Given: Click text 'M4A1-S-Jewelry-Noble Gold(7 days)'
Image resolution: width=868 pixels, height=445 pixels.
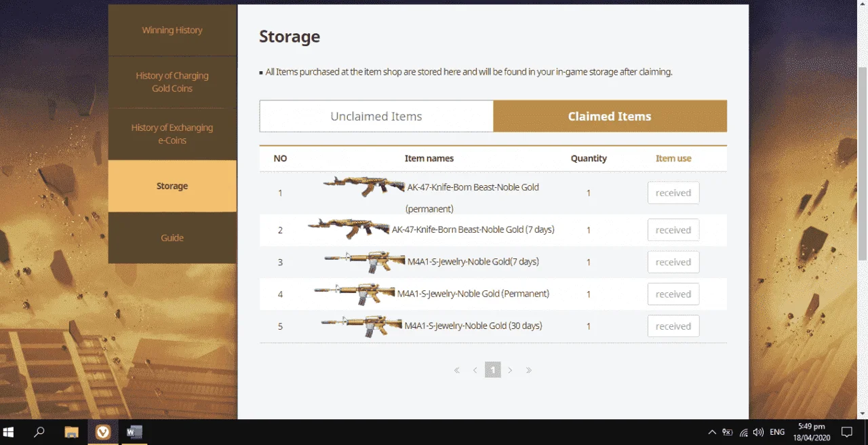Looking at the screenshot, I should (x=473, y=262).
